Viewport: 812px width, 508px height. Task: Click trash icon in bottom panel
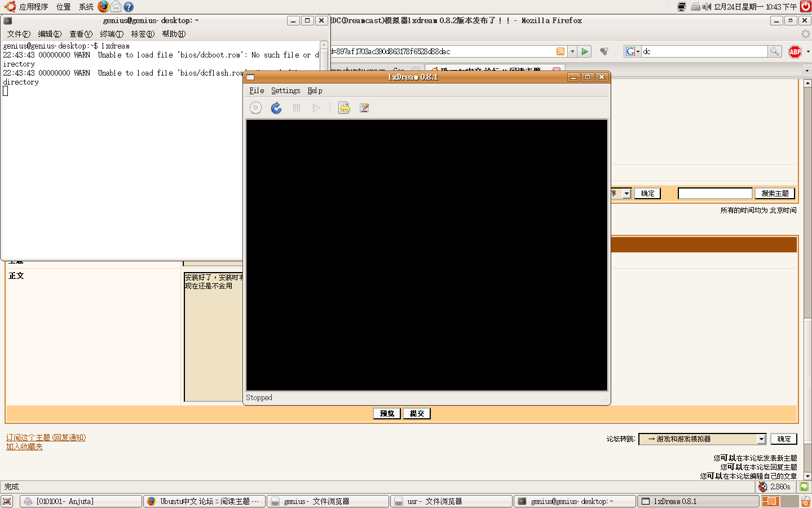pyautogui.click(x=806, y=501)
